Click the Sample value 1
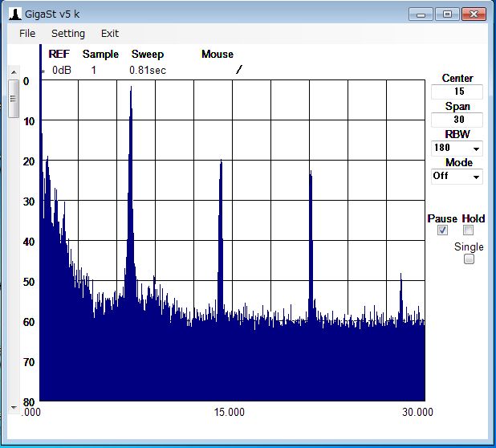Viewport: 496px width, 448px height. (x=94, y=70)
